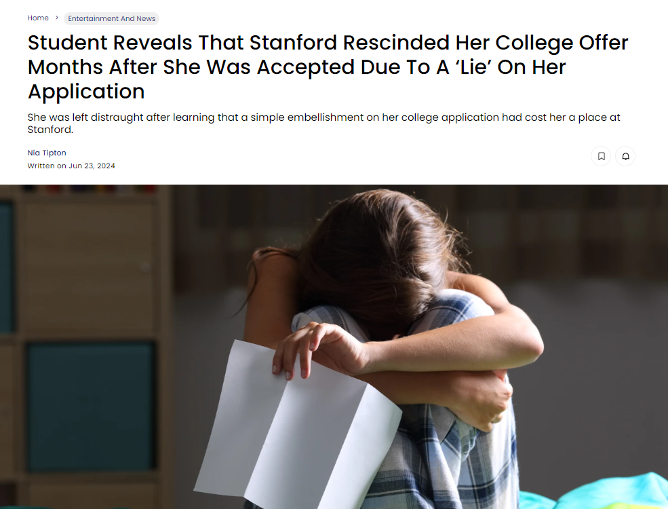668x510 pixels.
Task: Click 'She was left distraught' subtitle text
Action: click(85, 117)
